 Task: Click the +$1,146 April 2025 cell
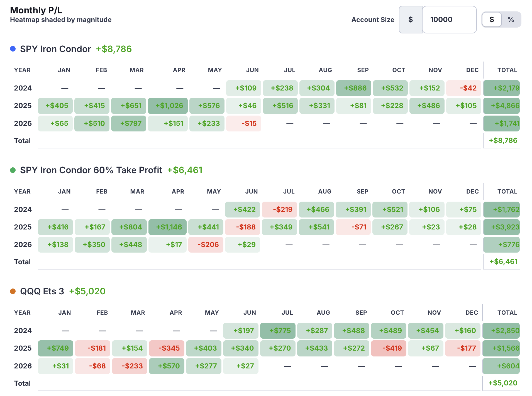click(167, 227)
